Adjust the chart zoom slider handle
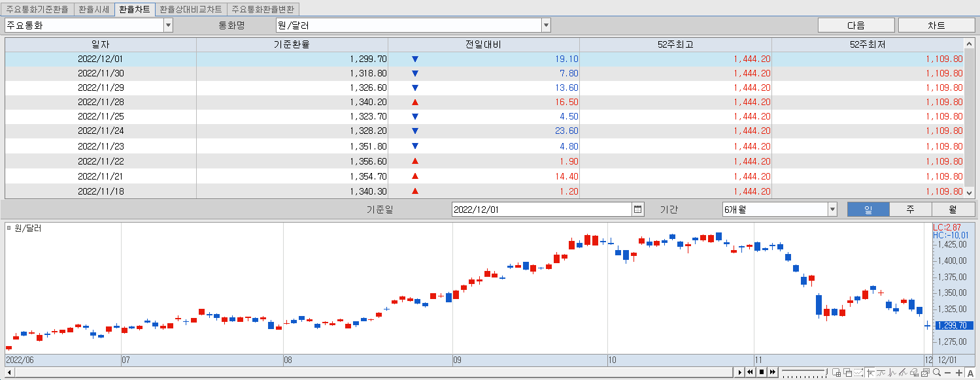Screen dimensions: 980x380 [826, 372]
